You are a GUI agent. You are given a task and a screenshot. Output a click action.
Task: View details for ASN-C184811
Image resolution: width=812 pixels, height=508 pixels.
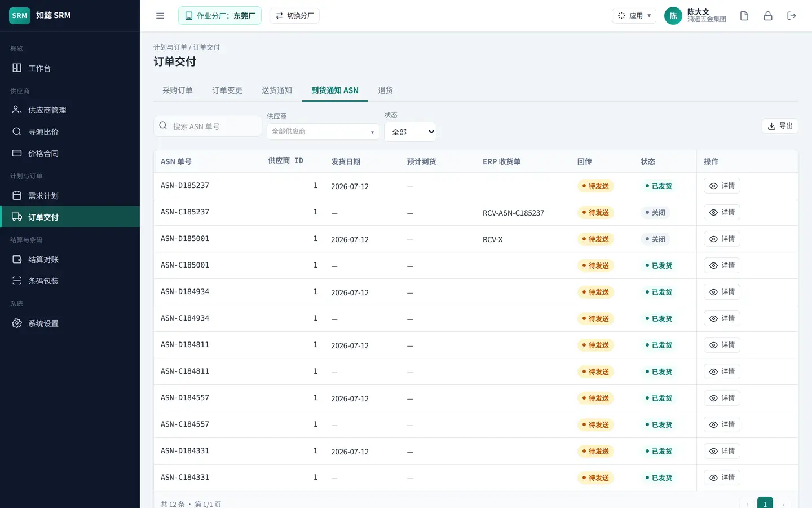tap(722, 371)
